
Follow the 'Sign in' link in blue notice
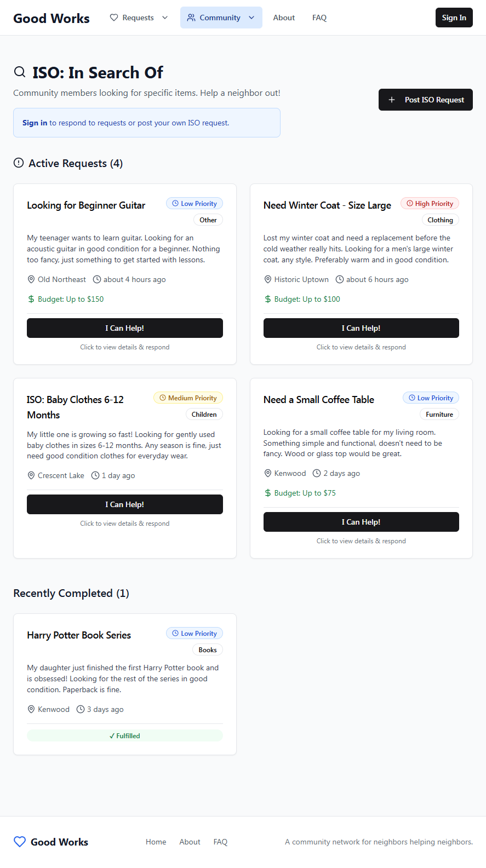(x=35, y=123)
